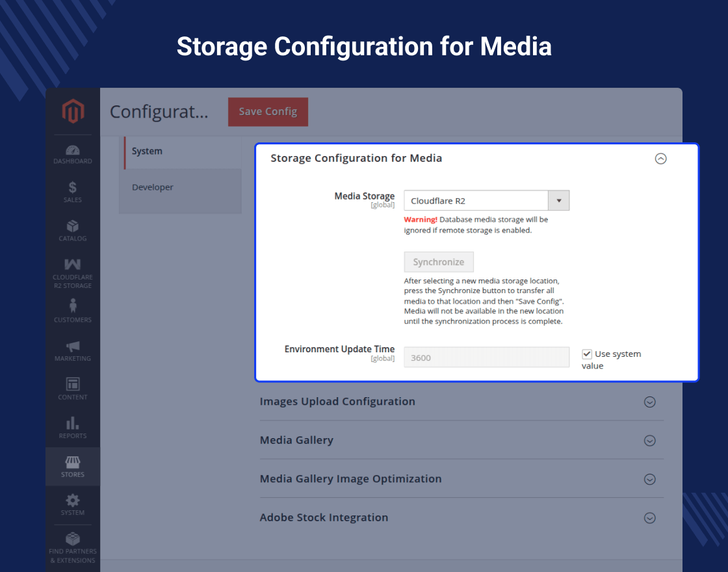The width and height of the screenshot is (728, 572).
Task: Click the Configuration page title
Action: click(x=159, y=112)
